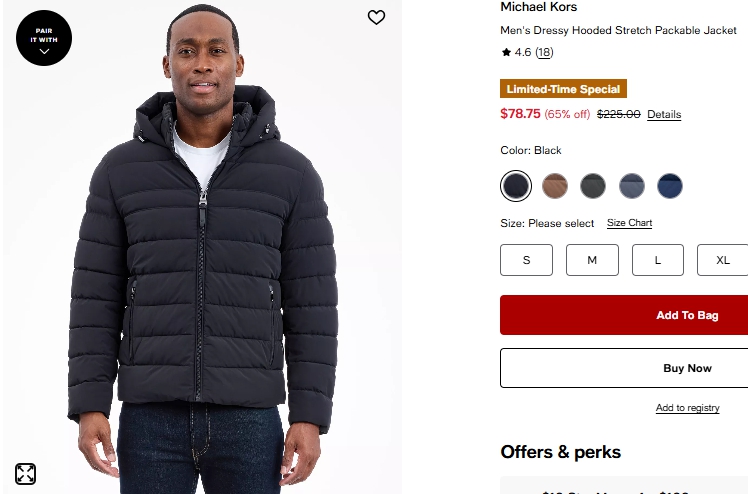Expand the 'Pair It With' circle
This screenshot has height=494, width=748.
pyautogui.click(x=44, y=38)
